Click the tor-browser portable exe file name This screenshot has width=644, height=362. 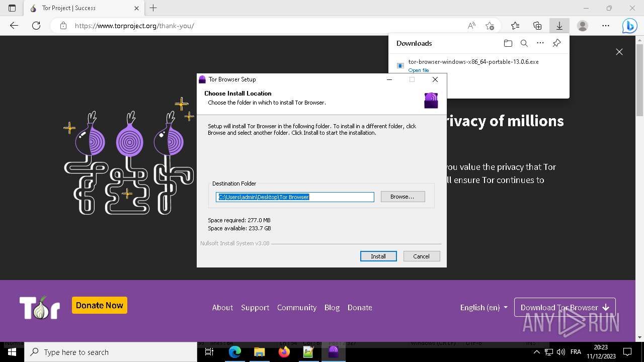tap(473, 62)
